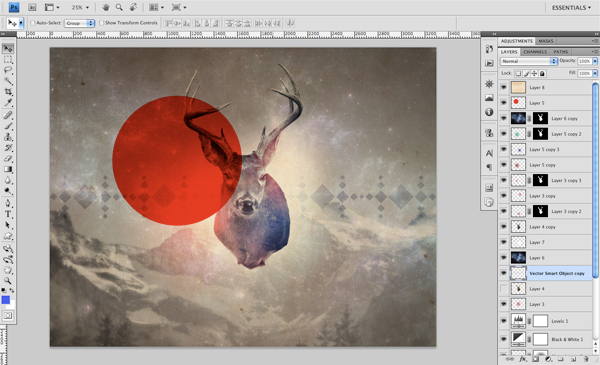
Task: Open the Screen Mode dropdown
Action: 179,7
